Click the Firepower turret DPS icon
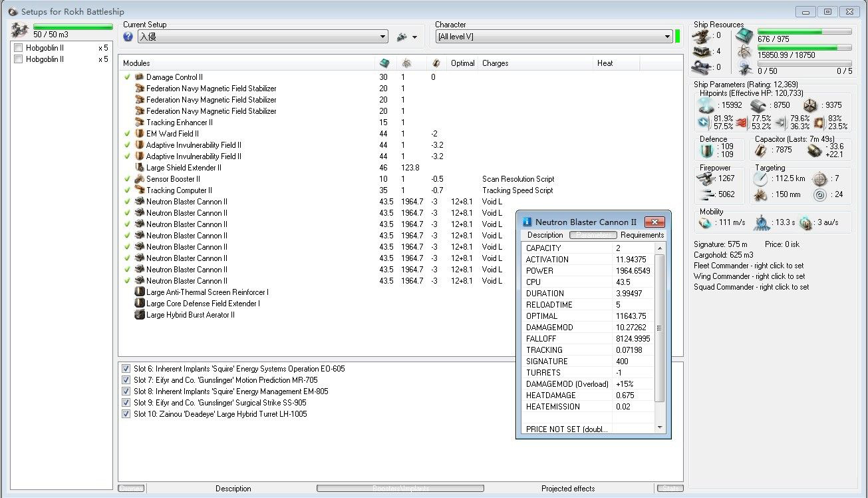Screen dimensions: 868x498 pos(706,178)
